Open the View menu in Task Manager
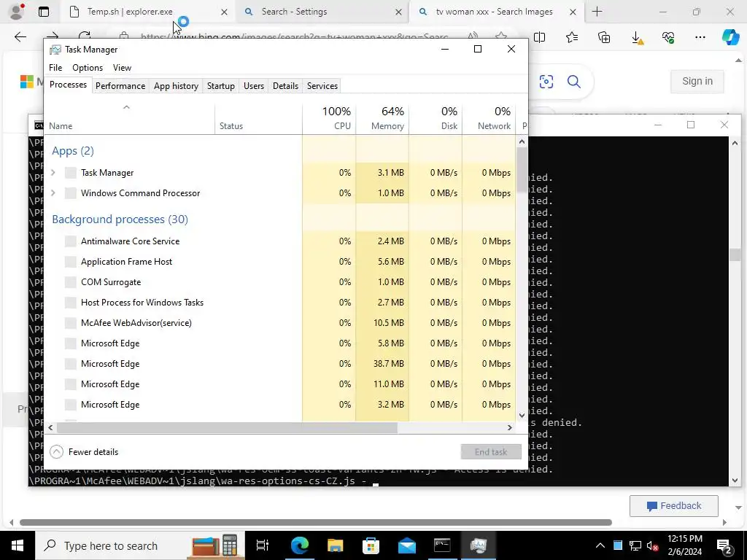The height and width of the screenshot is (560, 747). [122, 68]
